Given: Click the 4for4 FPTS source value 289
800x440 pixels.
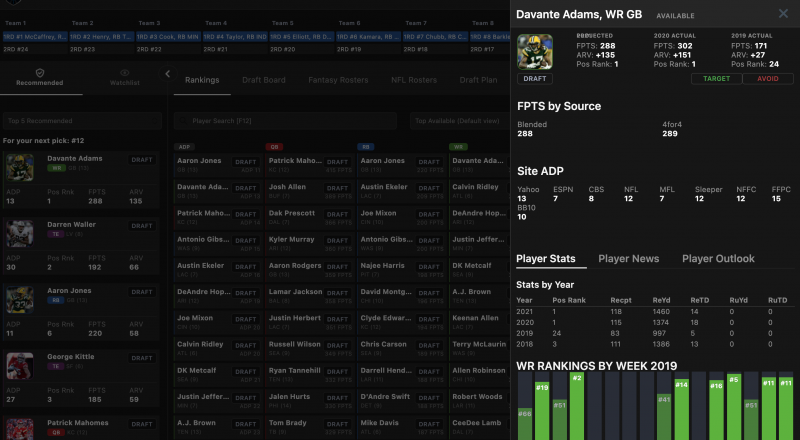Looking at the screenshot, I should pos(670,134).
